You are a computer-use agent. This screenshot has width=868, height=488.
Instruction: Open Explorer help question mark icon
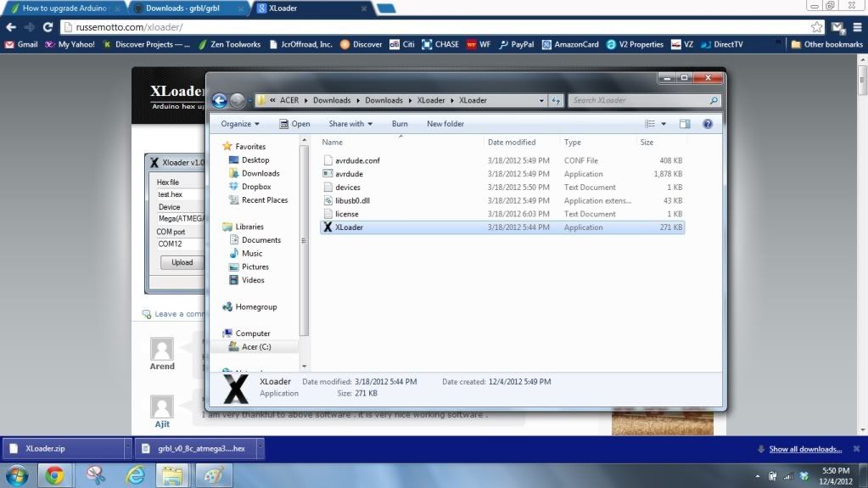point(708,124)
